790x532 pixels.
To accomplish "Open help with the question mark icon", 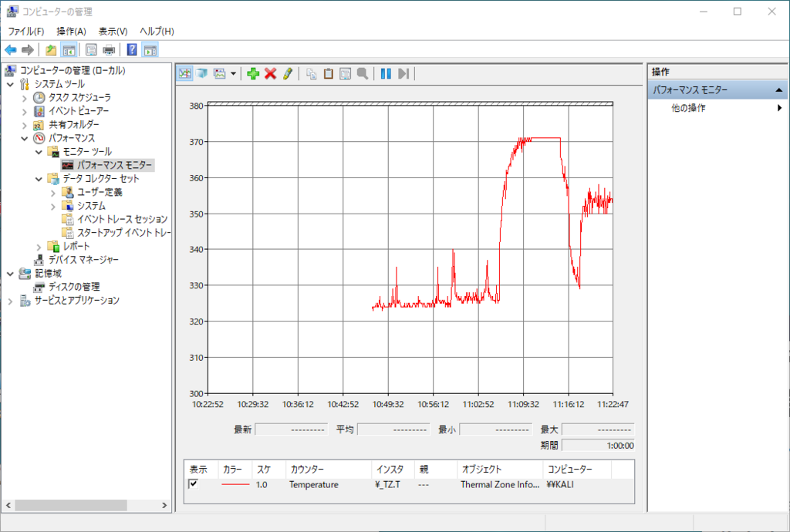I will pos(132,50).
